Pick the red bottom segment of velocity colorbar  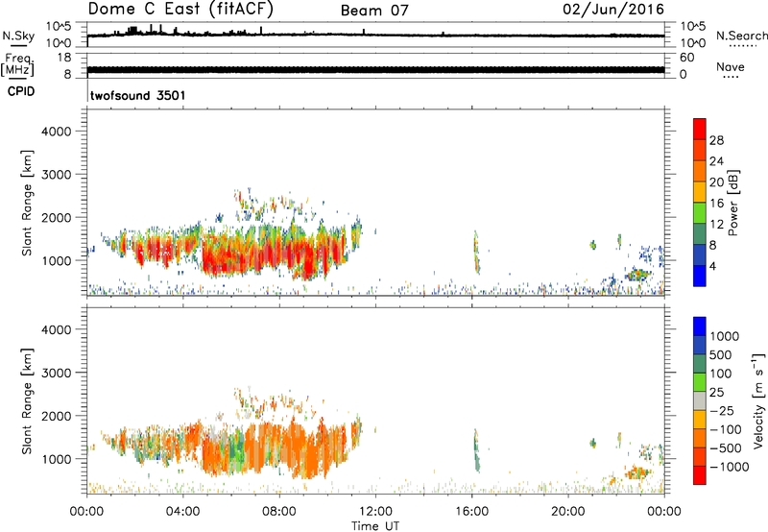pos(700,475)
